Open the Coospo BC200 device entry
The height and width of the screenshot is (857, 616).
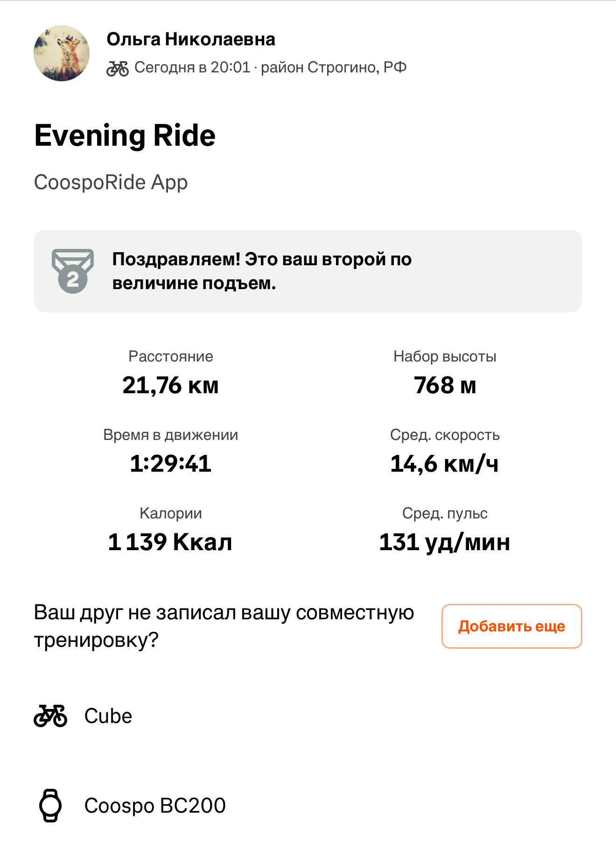coord(155,806)
